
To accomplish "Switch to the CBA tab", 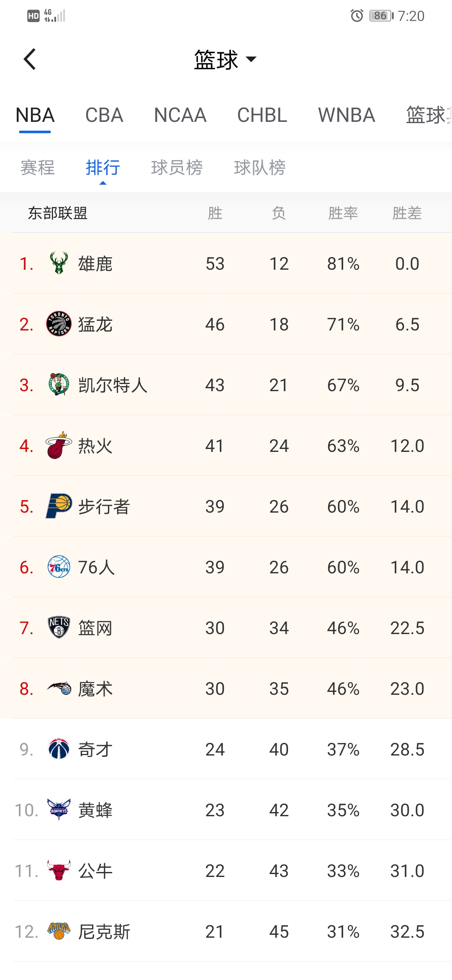I will [x=104, y=115].
